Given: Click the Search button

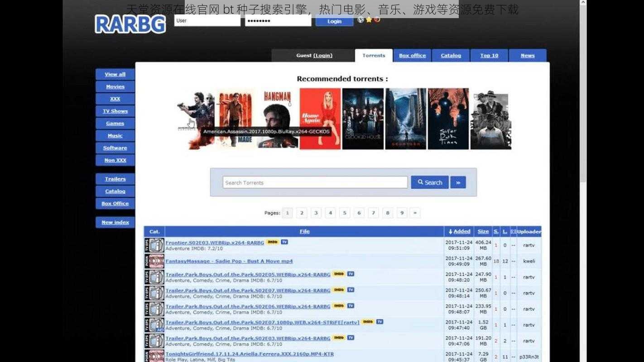Looking at the screenshot, I should click(x=430, y=182).
